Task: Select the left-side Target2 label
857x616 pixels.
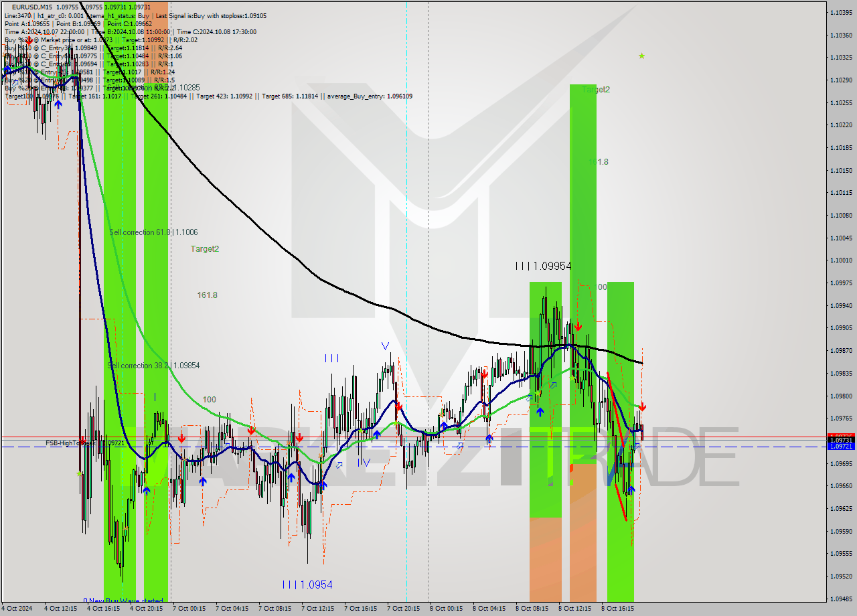Action: pyautogui.click(x=205, y=249)
